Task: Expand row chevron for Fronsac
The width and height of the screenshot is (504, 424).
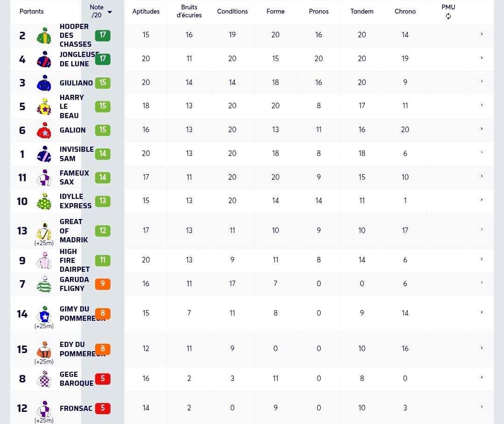Action: coord(482,407)
